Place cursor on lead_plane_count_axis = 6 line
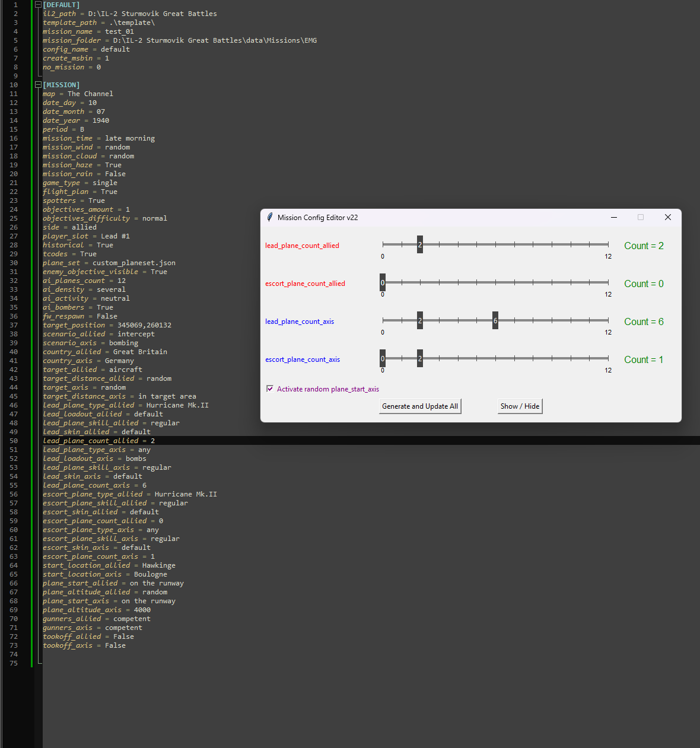 pyautogui.click(x=95, y=485)
